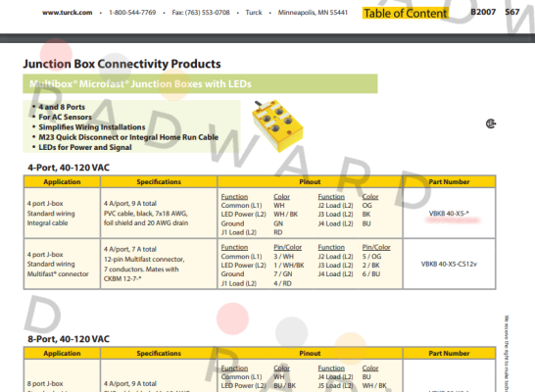Click the Table of Content link
The width and height of the screenshot is (535, 392).
click(405, 13)
